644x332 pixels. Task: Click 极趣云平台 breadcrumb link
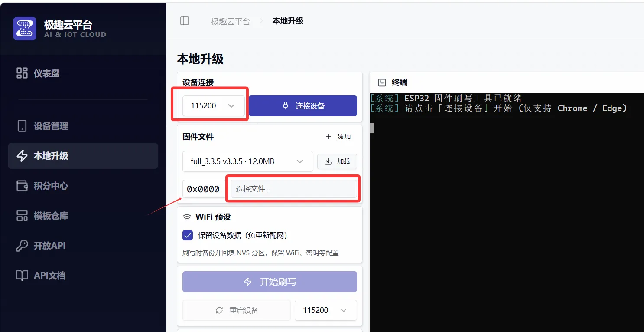coord(231,21)
